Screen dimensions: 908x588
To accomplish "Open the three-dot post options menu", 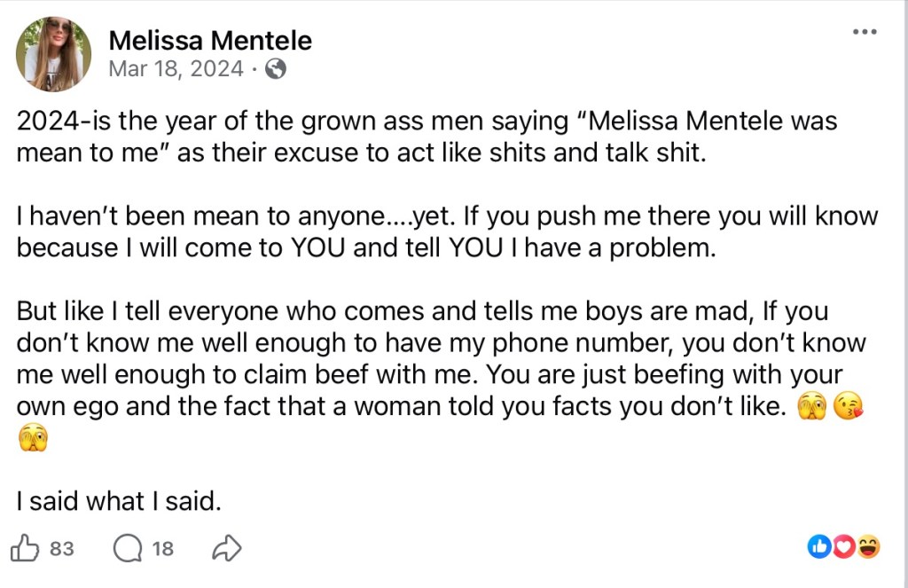I will click(x=864, y=32).
